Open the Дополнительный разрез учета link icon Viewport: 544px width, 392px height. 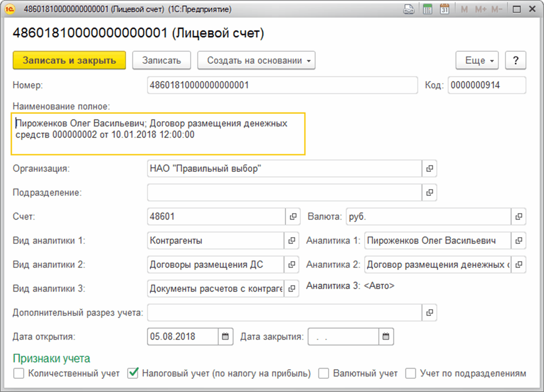point(430,313)
